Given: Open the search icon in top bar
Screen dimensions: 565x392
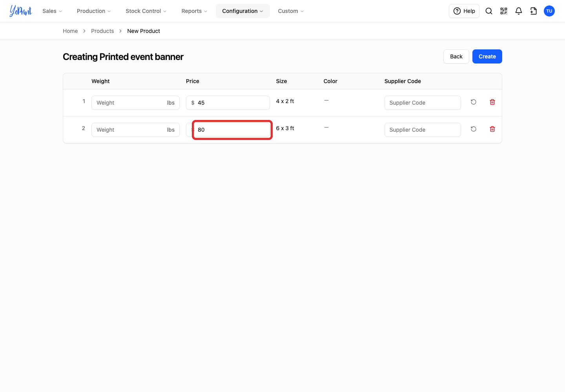Looking at the screenshot, I should [x=489, y=11].
